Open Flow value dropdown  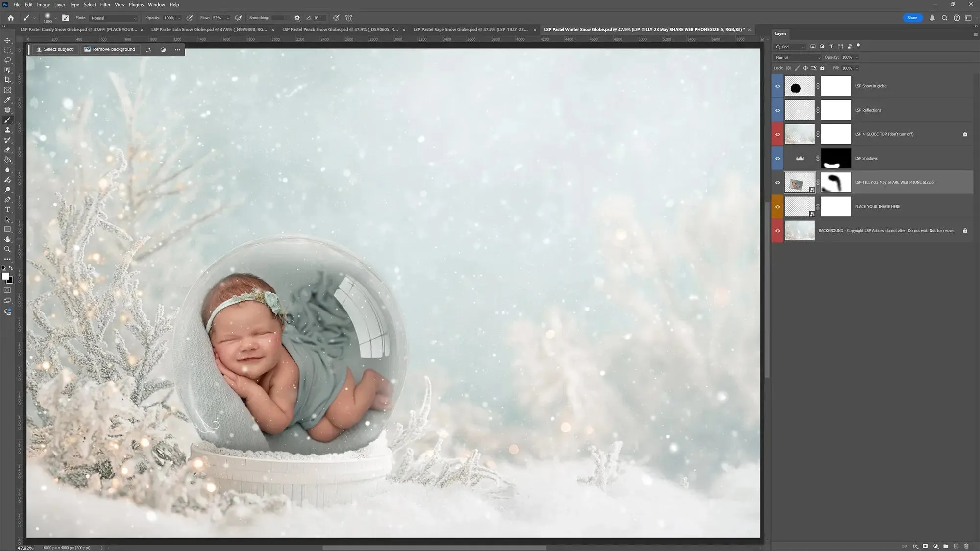point(228,18)
